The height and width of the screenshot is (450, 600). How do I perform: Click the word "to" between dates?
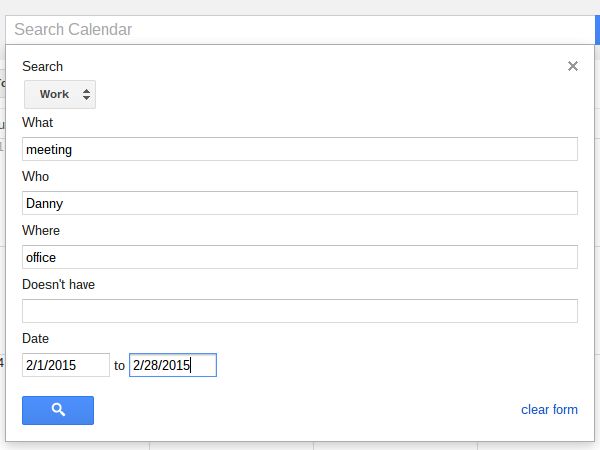click(119, 366)
